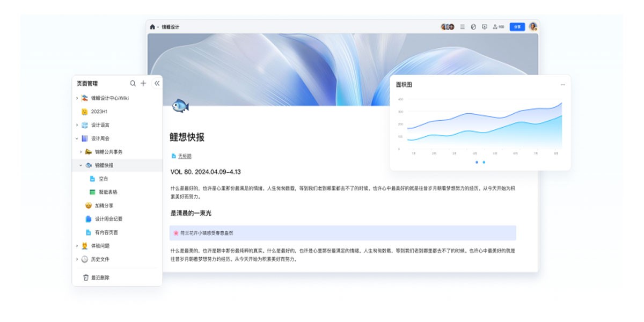The image size is (644, 322).
Task: Start presentation mode with the screen icon
Action: [x=485, y=27]
